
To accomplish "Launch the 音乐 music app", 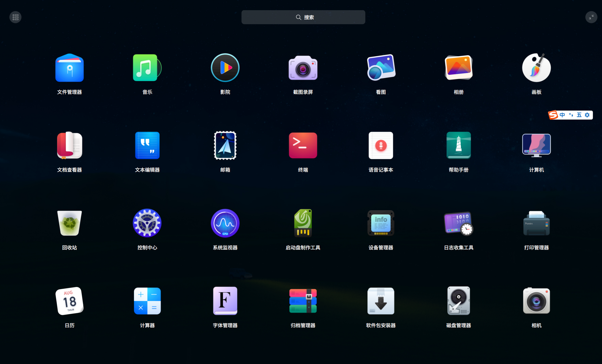I will point(147,68).
